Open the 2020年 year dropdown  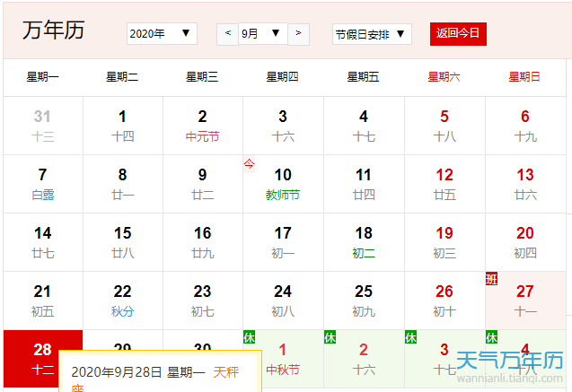pos(162,34)
